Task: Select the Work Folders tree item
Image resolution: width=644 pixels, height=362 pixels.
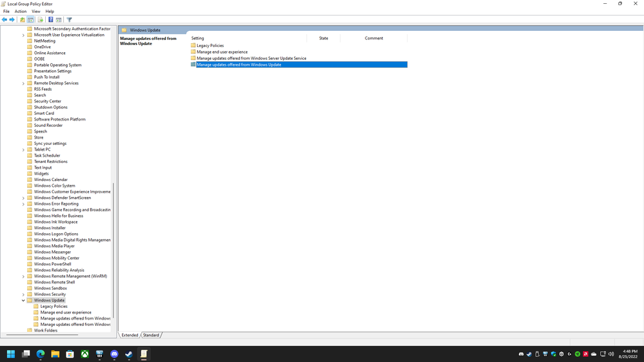Action: click(46, 330)
